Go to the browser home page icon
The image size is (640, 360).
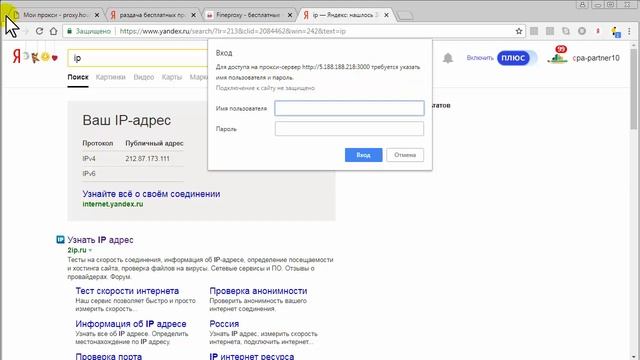tap(53, 31)
